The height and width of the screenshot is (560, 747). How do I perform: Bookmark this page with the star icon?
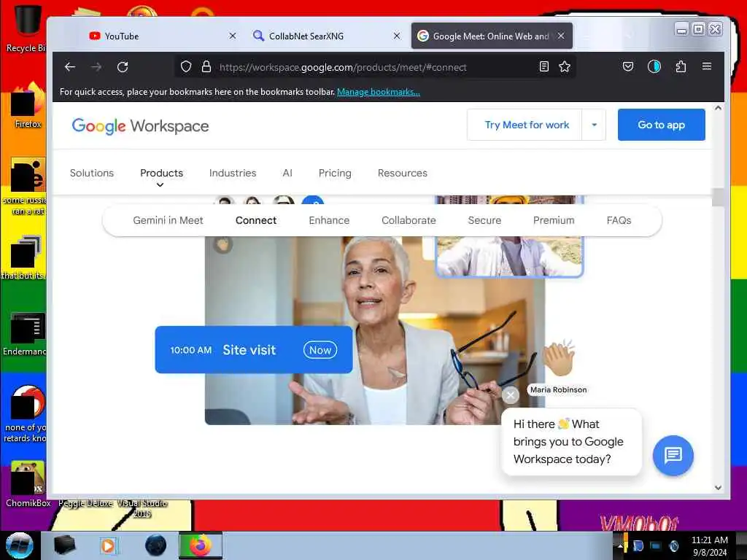click(565, 66)
